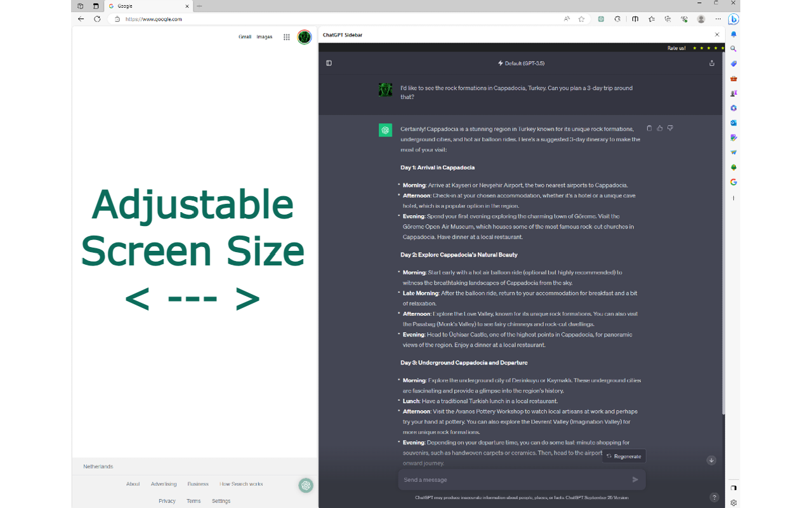Image resolution: width=812 pixels, height=508 pixels.
Task: Open the Business footer link
Action: (198, 484)
